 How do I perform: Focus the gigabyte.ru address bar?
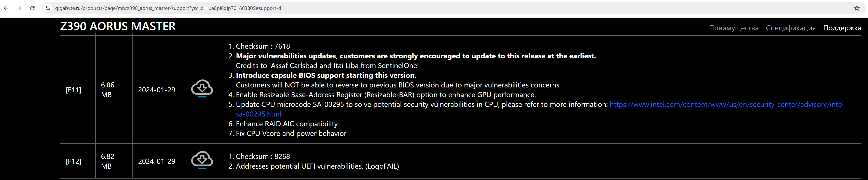click(168, 8)
